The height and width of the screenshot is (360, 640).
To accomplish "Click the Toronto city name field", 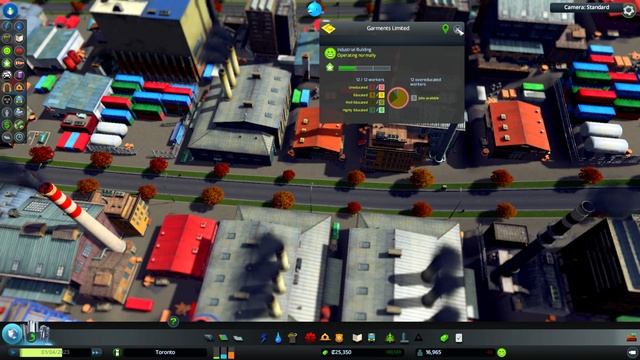I will 165,352.
